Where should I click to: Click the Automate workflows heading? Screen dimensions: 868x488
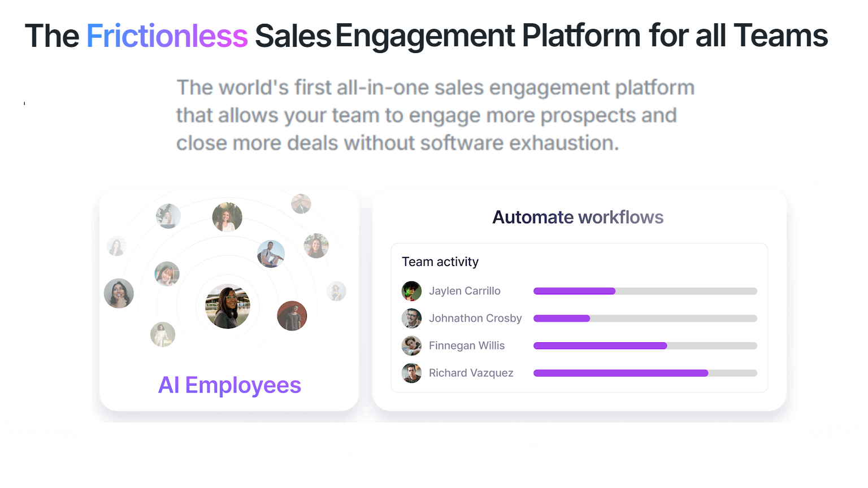[x=578, y=217]
